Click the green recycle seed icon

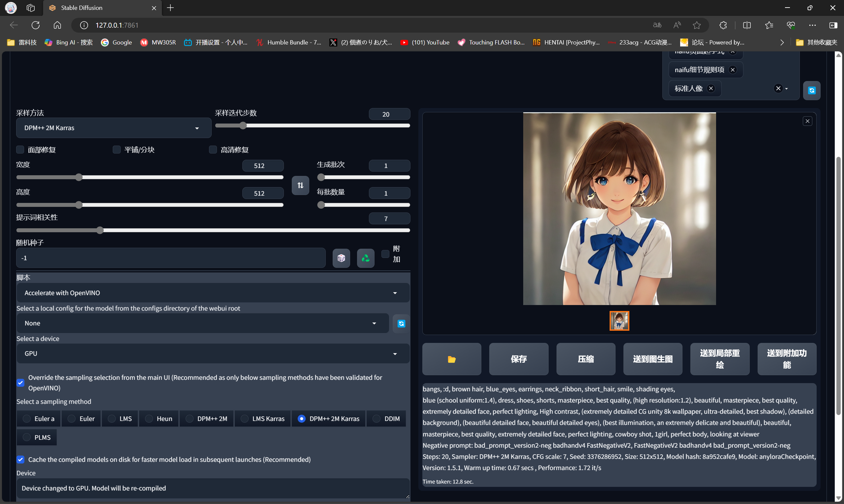365,258
